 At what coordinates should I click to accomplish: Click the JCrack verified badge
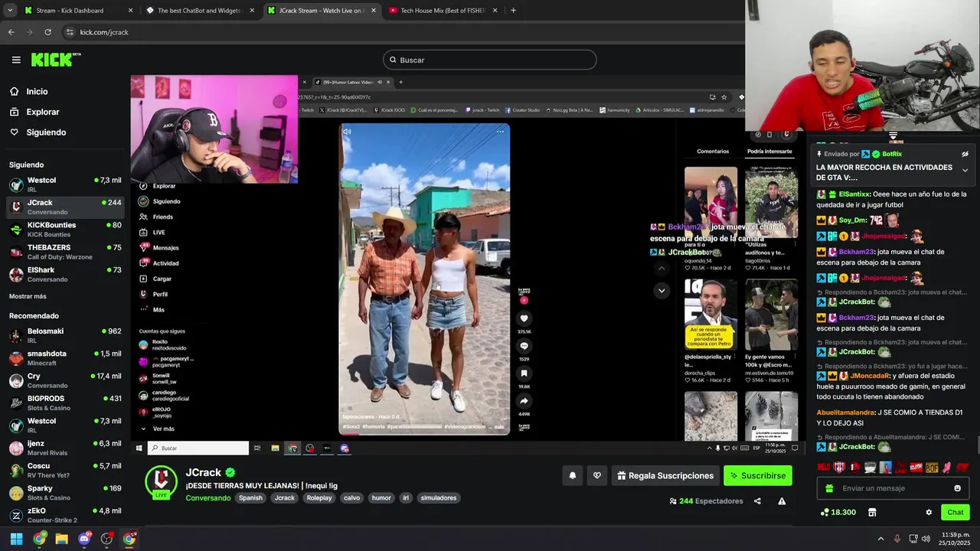(x=230, y=472)
